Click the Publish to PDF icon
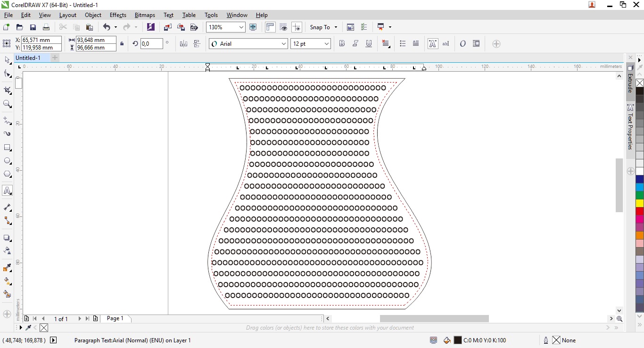The width and height of the screenshot is (644, 348). click(x=194, y=27)
